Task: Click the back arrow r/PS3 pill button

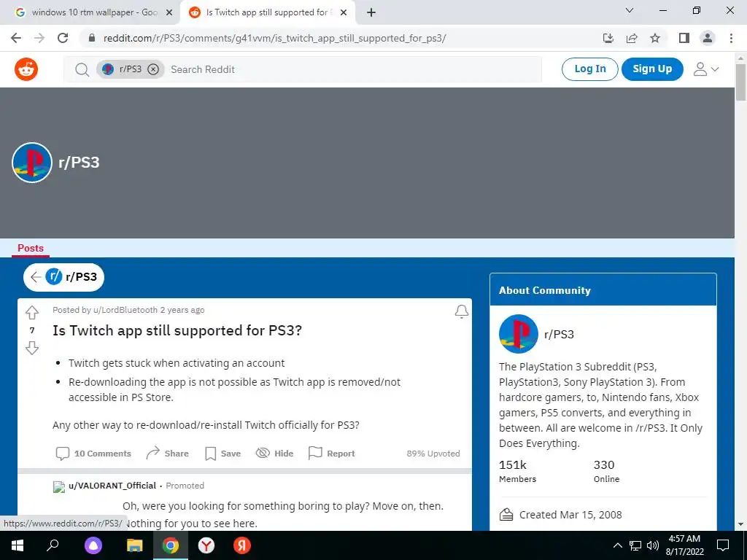Action: pos(64,276)
